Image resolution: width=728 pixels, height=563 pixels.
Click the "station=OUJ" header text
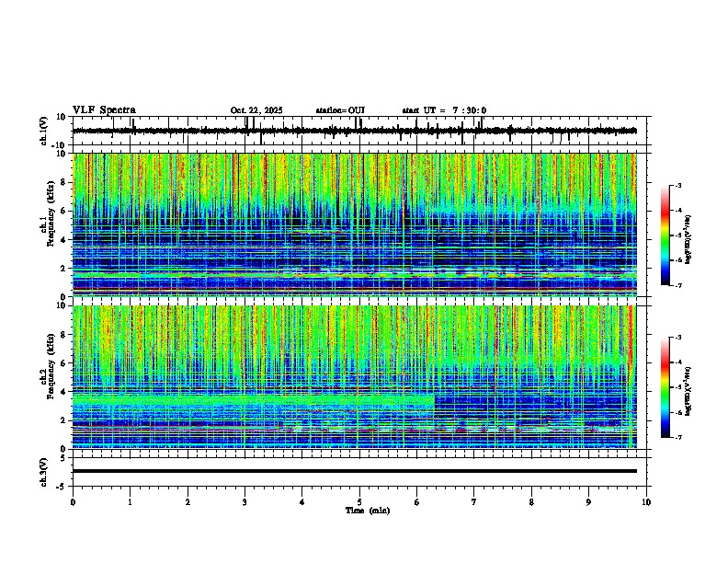(340, 110)
